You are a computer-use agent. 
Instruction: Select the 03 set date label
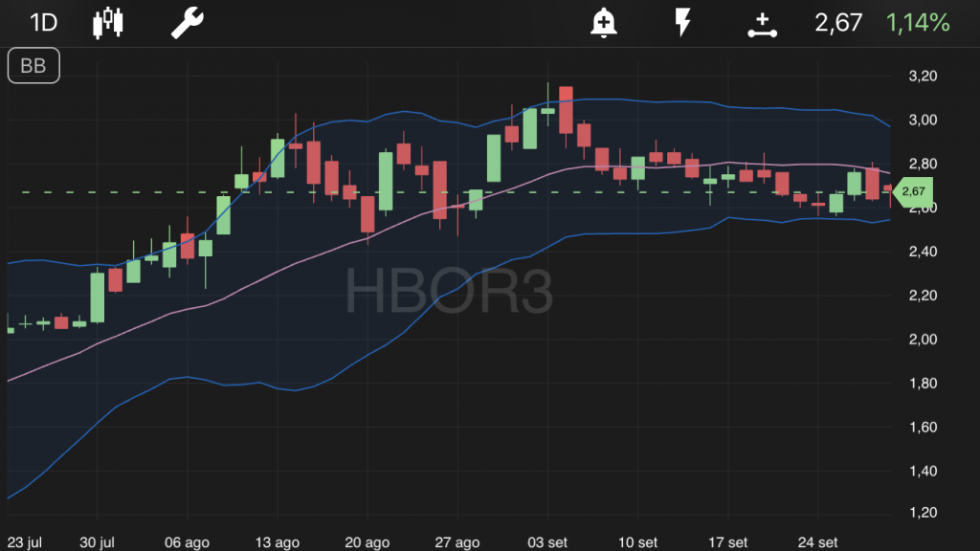[x=547, y=542]
